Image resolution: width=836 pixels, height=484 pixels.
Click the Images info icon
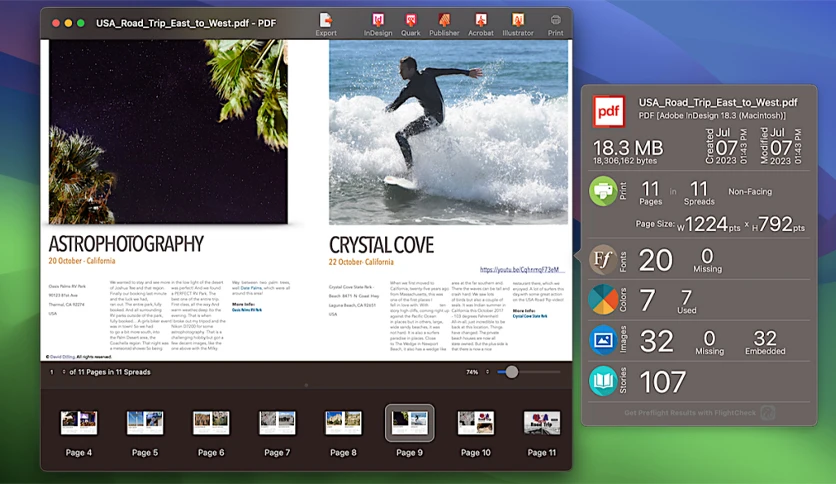[603, 340]
